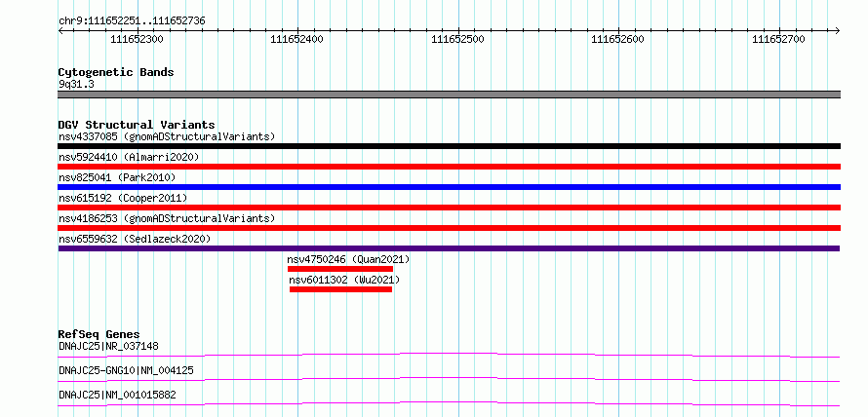Open nsv4750246 (Quan2021) variant label
This screenshot has height=417, width=868.
coord(348,259)
